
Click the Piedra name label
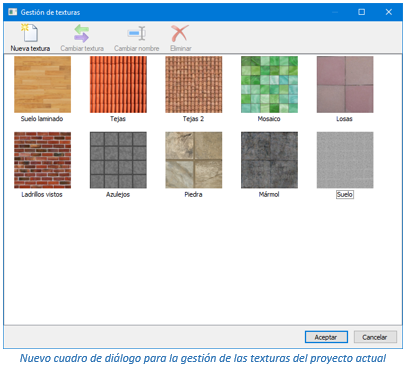(x=193, y=194)
